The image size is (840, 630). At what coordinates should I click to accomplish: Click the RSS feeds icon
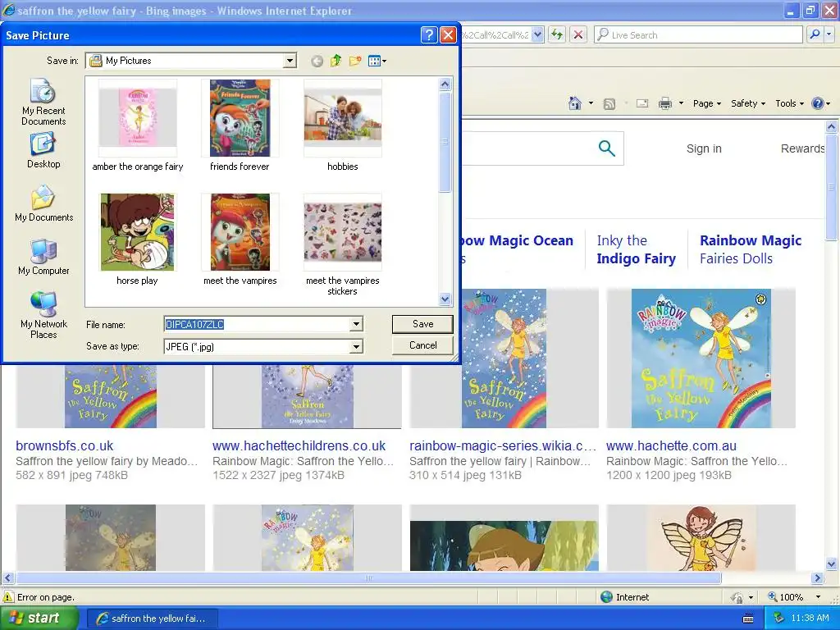point(609,103)
